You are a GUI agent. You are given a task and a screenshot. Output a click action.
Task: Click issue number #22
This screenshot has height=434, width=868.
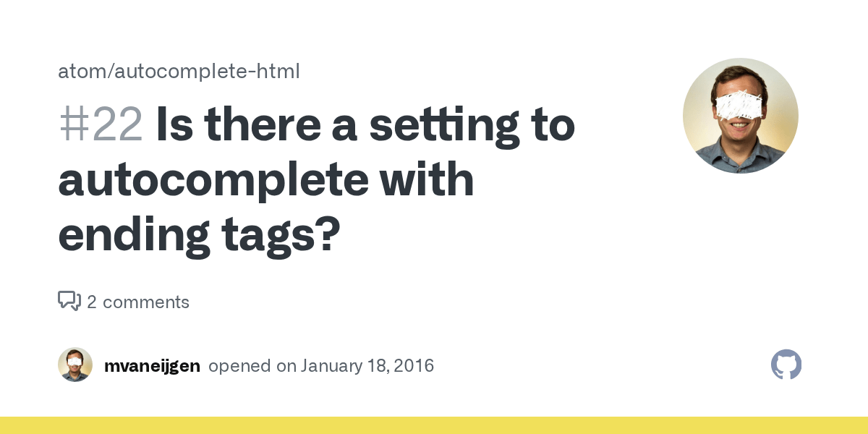click(x=101, y=125)
